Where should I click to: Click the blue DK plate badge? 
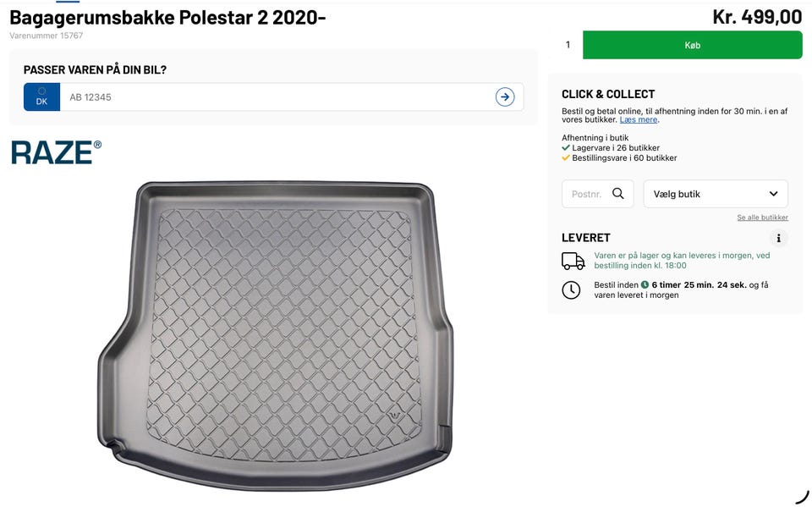click(41, 97)
